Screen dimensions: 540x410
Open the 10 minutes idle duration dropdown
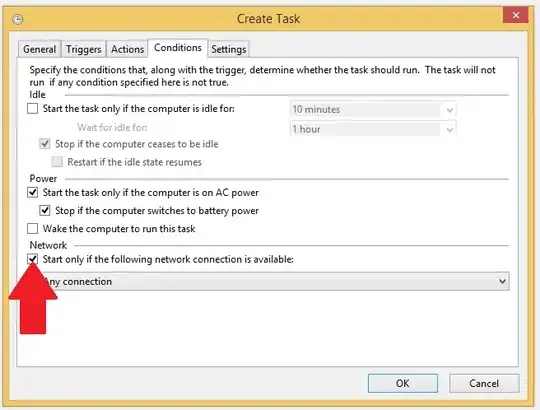[373, 110]
